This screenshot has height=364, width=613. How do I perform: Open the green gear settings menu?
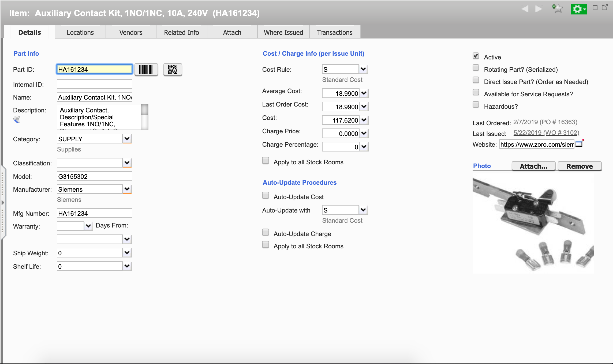579,9
